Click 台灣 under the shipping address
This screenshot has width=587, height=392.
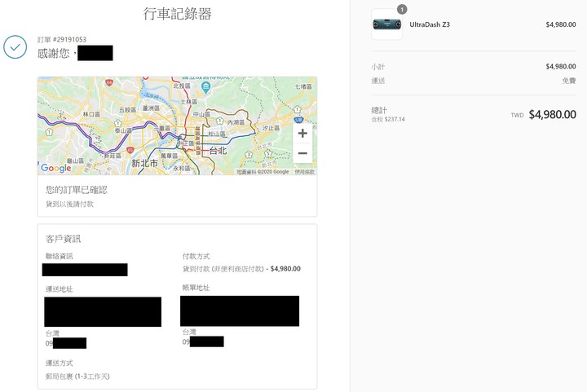click(x=52, y=333)
